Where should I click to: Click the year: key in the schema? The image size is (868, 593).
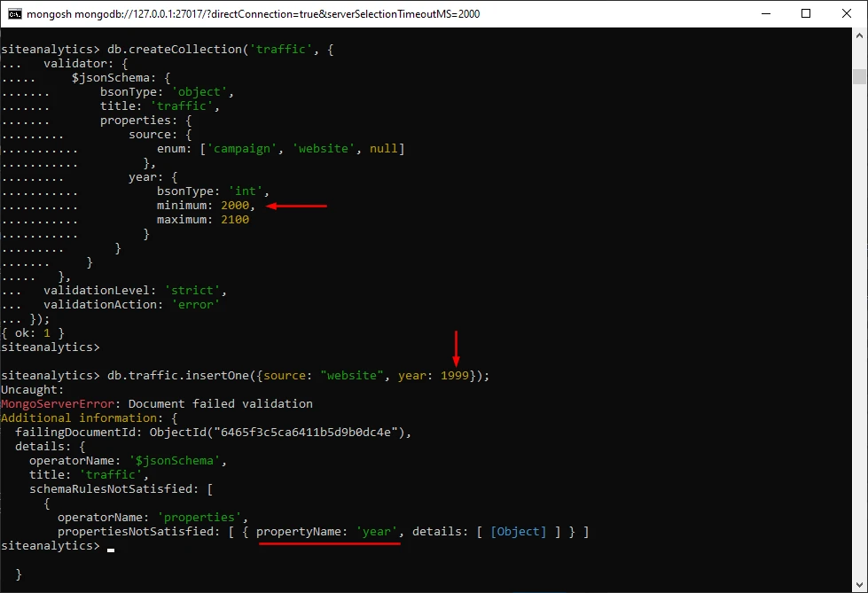pyautogui.click(x=145, y=177)
